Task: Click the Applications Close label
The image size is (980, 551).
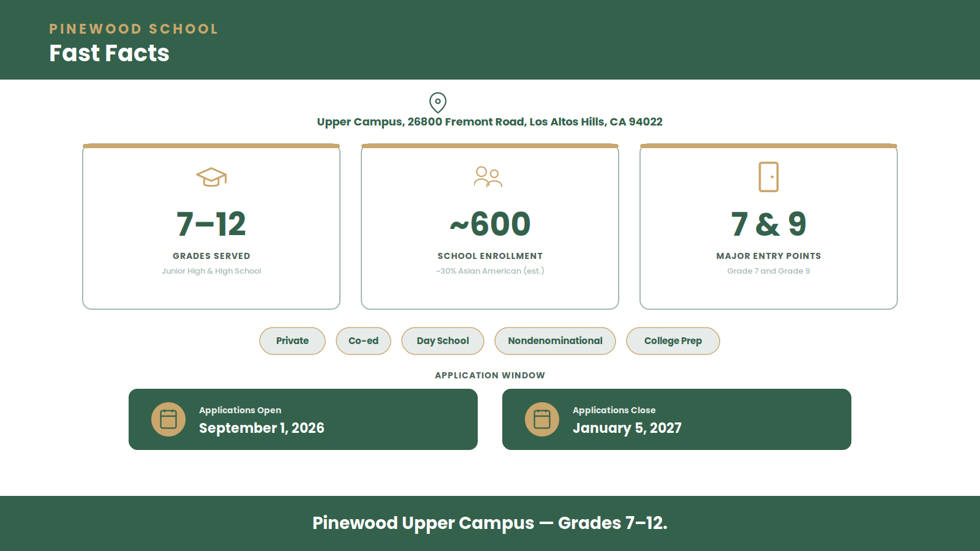Action: 614,410
